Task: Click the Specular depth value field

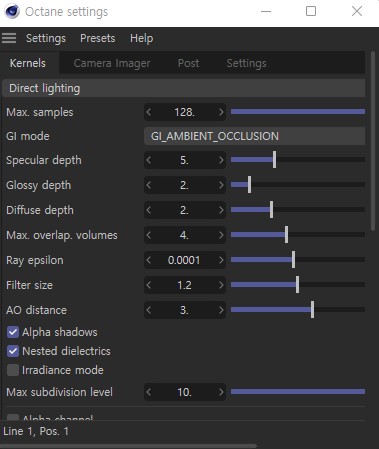Action: point(185,160)
